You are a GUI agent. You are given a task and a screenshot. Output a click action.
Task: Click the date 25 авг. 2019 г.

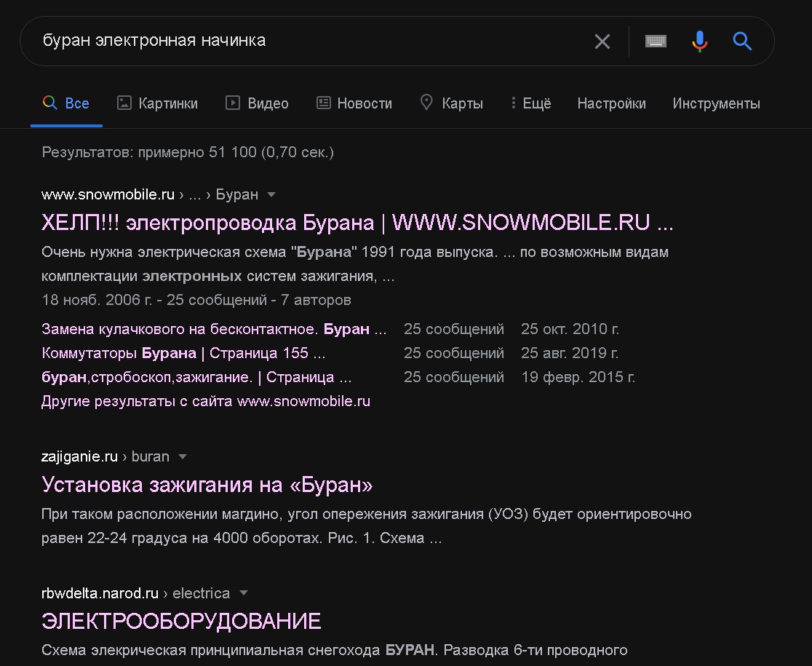click(570, 353)
